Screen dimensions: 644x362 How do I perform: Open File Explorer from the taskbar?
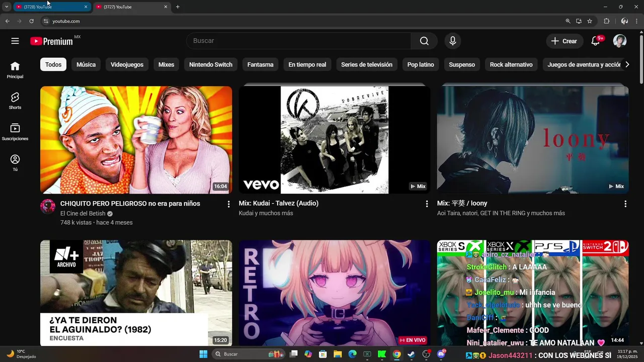click(338, 354)
